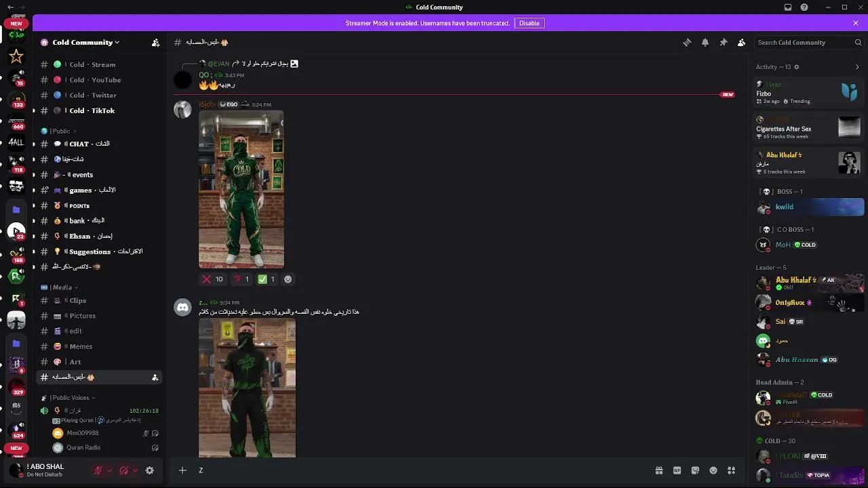This screenshot has height=488, width=868.
Task: Select the Suggestions channel
Action: pyautogui.click(x=100, y=251)
